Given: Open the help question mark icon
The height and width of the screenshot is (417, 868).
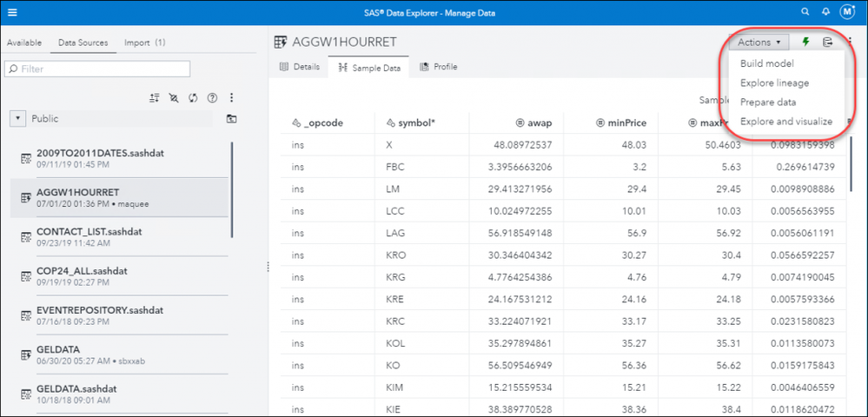Looking at the screenshot, I should tap(211, 98).
